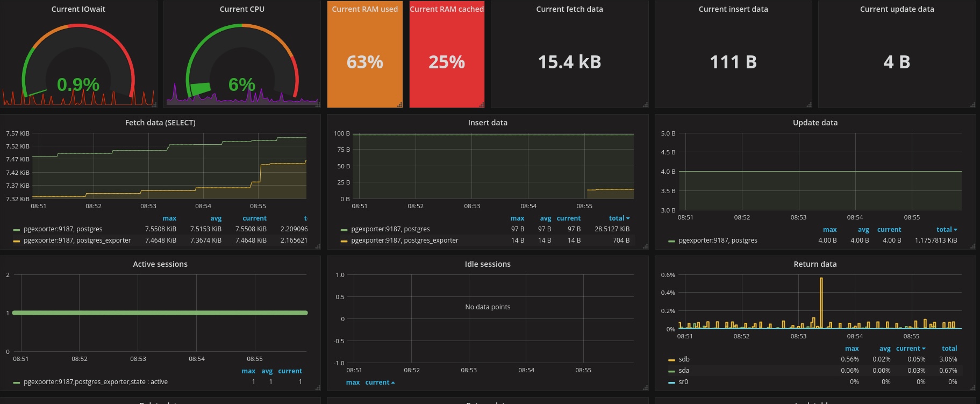Image resolution: width=980 pixels, height=404 pixels.
Task: Pick color for postgres series in Fetch data legend
Action: [x=17, y=230]
